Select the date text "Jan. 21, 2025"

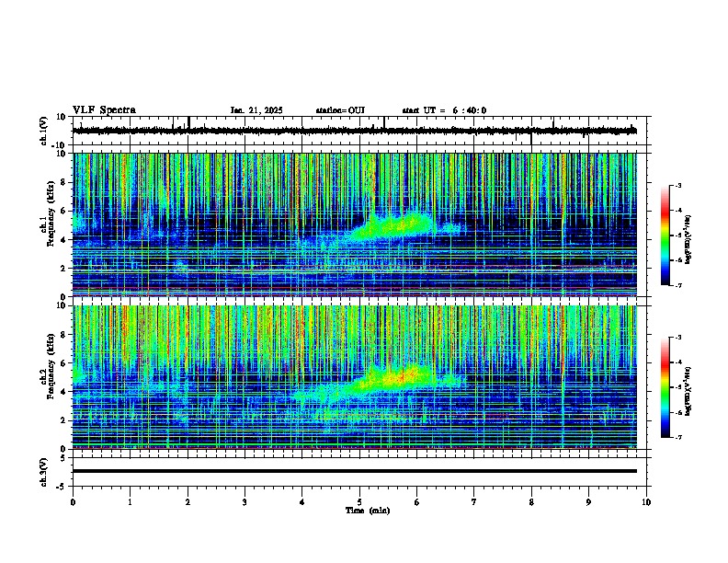tap(256, 110)
